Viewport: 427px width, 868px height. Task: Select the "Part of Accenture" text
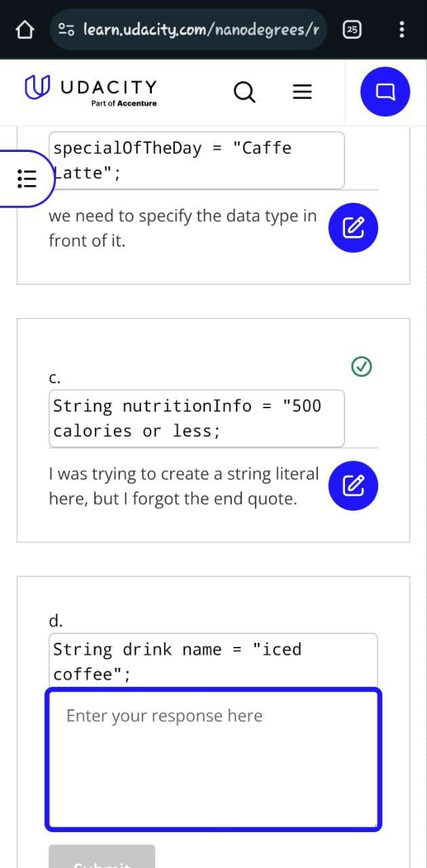[124, 103]
